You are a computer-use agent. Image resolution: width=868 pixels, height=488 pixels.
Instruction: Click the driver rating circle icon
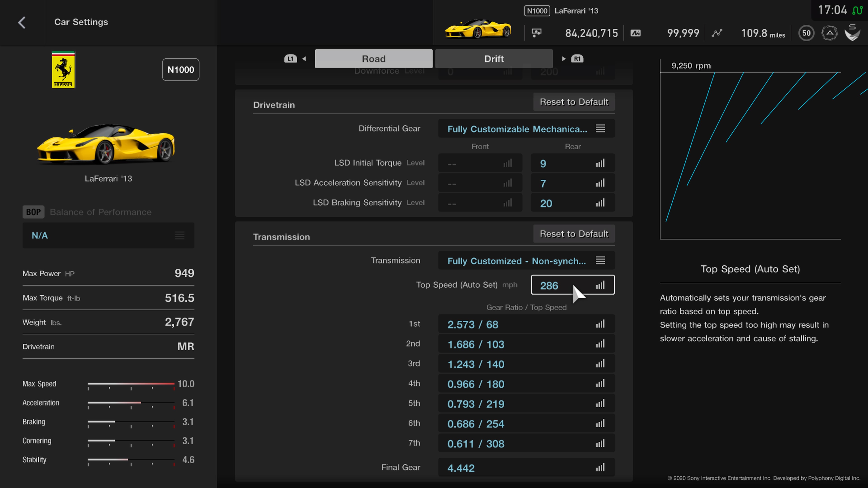pyautogui.click(x=830, y=33)
